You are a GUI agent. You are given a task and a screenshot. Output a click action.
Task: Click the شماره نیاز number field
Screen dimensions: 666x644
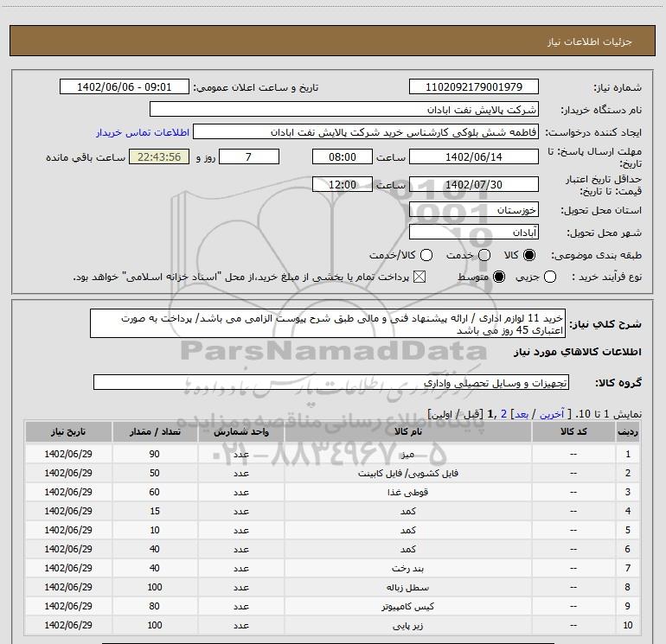point(474,86)
